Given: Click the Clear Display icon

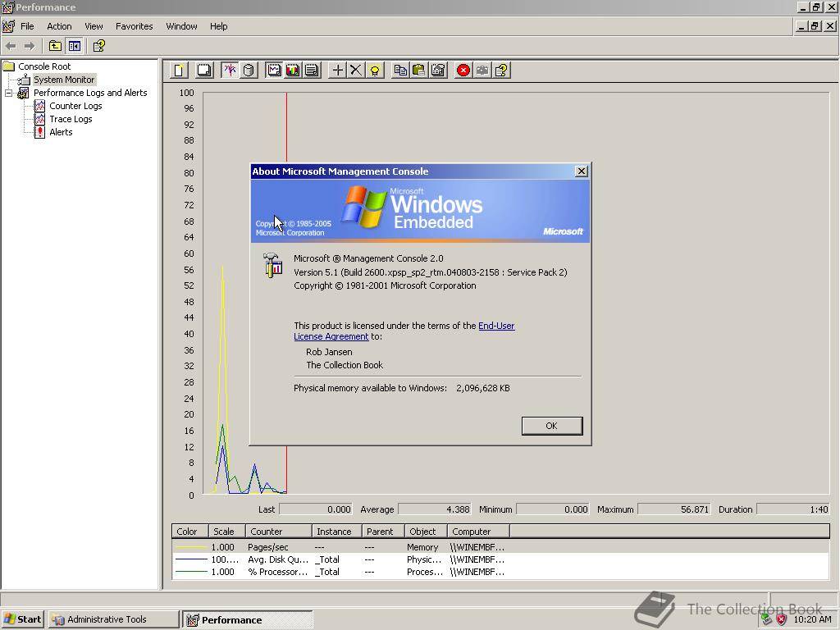Looking at the screenshot, I should click(x=204, y=71).
